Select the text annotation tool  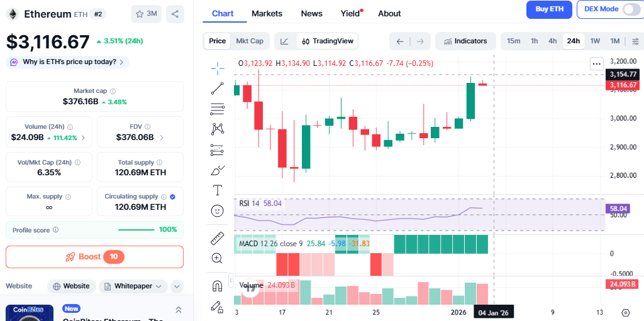coord(218,190)
